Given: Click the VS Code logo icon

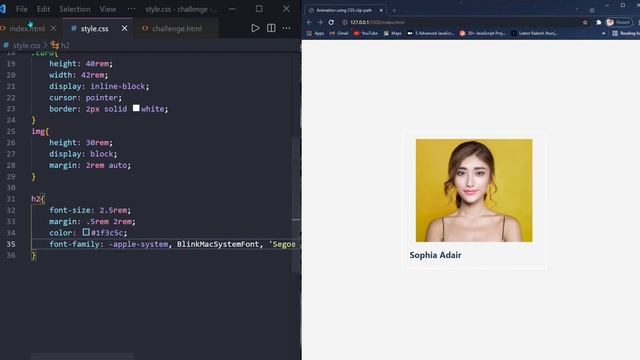Looking at the screenshot, I should click(x=3, y=9).
